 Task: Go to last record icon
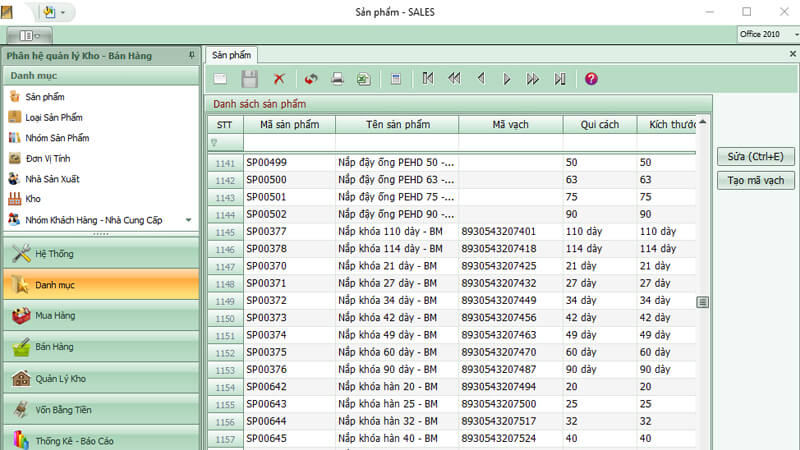(x=560, y=79)
